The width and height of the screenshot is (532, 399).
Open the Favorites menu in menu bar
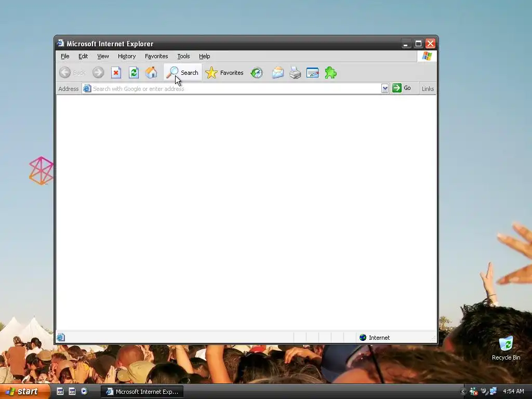coord(156,56)
